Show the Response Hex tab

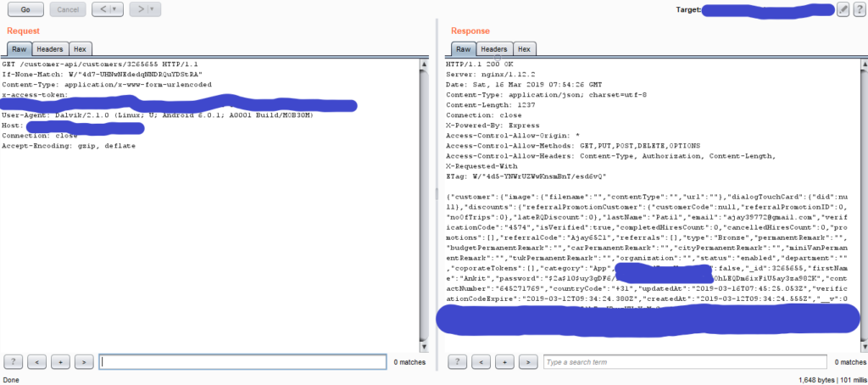tap(524, 49)
